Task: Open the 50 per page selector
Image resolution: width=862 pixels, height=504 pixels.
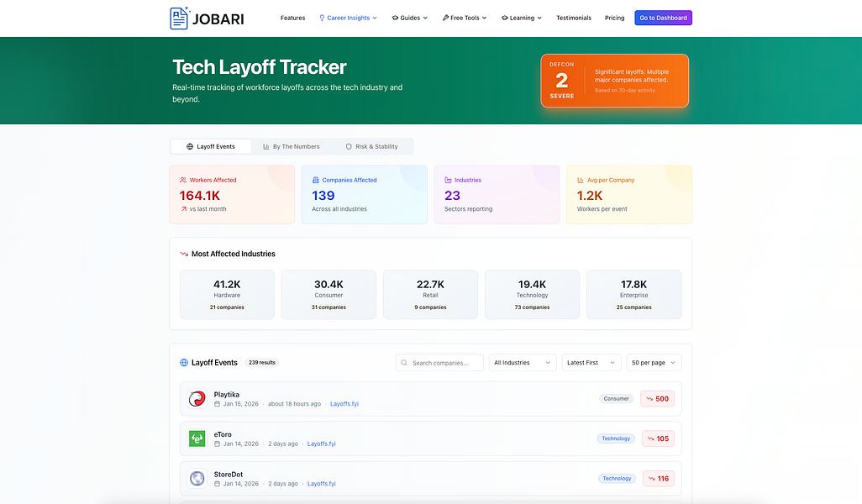Action: point(654,362)
